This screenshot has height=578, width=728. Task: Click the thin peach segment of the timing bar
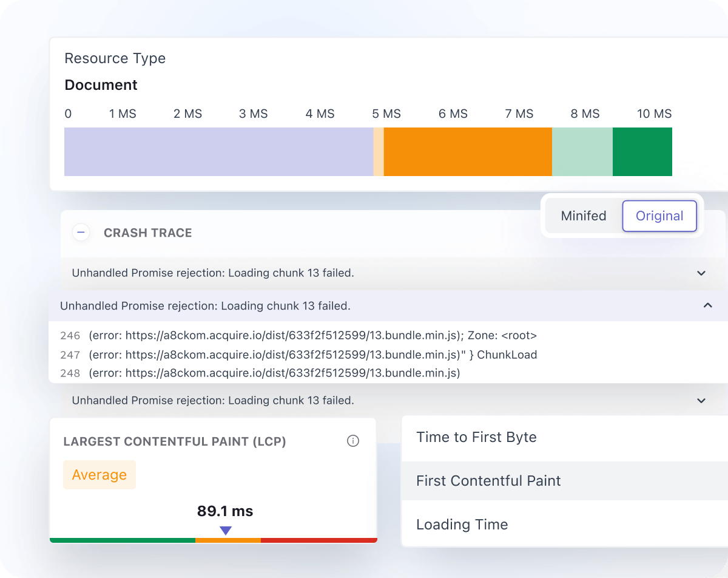(379, 152)
